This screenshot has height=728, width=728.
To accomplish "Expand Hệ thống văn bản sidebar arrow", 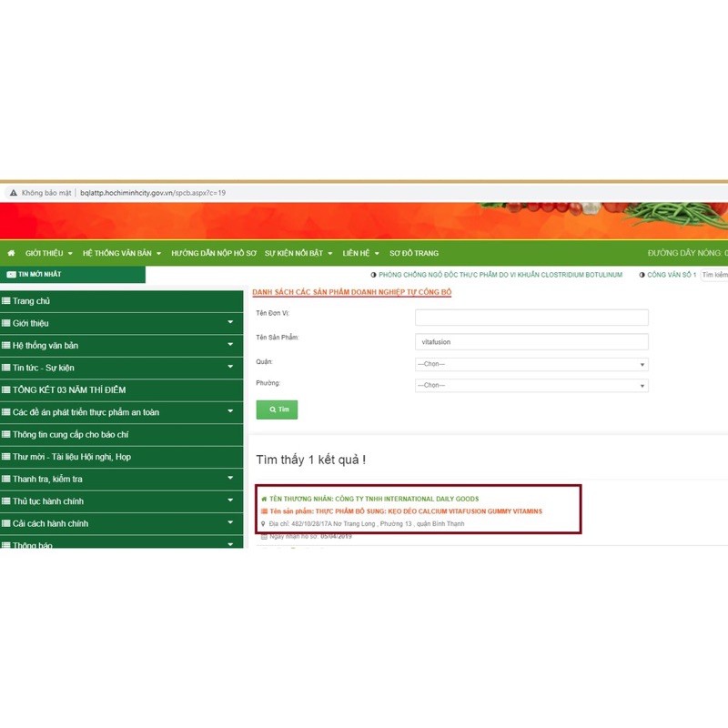I will [x=230, y=346].
